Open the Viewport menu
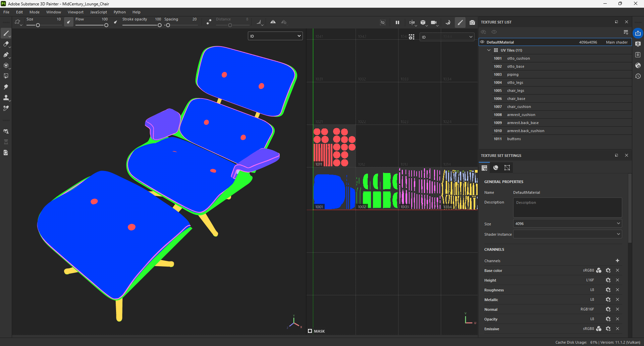 (x=75, y=12)
